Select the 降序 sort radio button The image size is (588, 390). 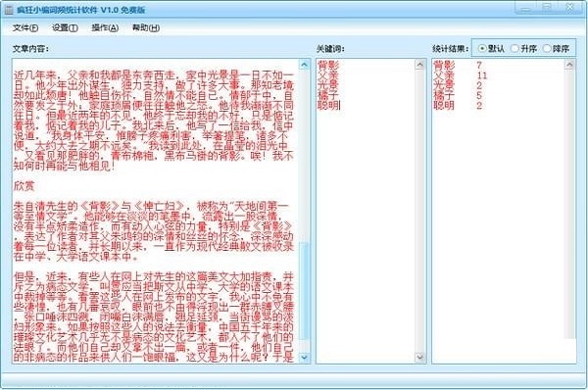556,48
